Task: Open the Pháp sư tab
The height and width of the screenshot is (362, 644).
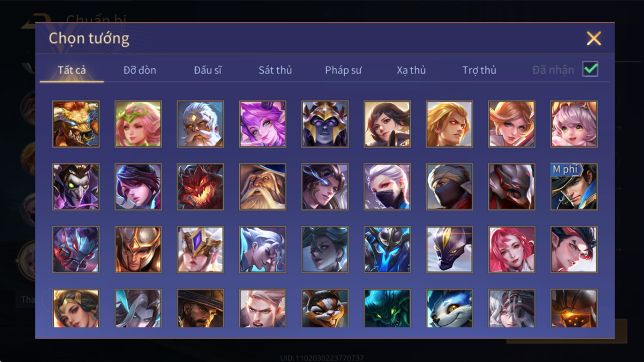Action: point(343,70)
